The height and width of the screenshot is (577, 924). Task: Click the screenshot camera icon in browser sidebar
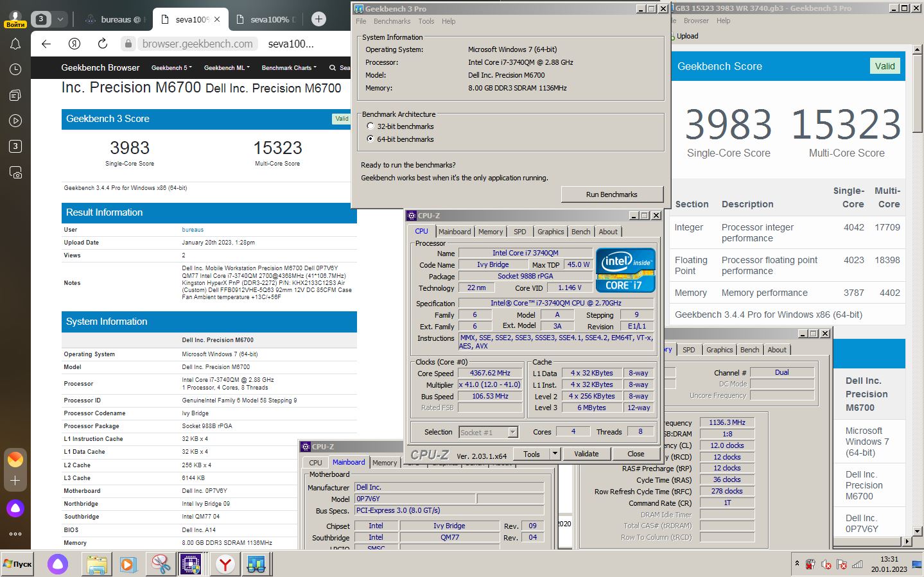15,173
